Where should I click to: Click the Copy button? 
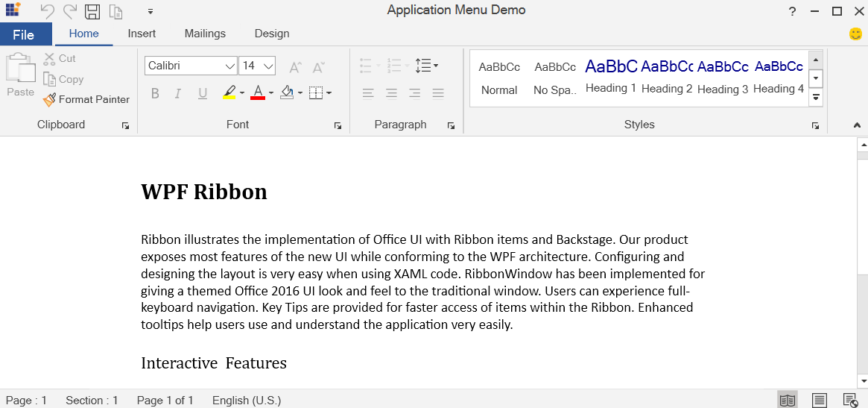[x=63, y=79]
